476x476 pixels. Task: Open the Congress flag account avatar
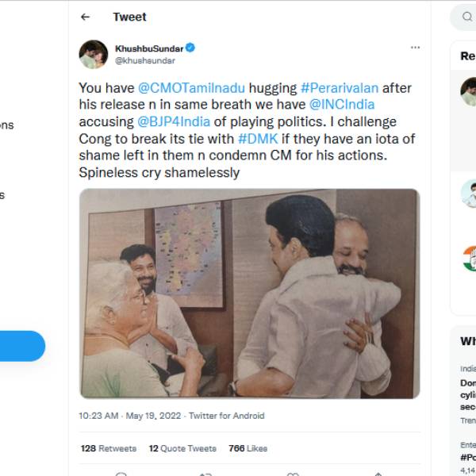pyautogui.click(x=469, y=258)
